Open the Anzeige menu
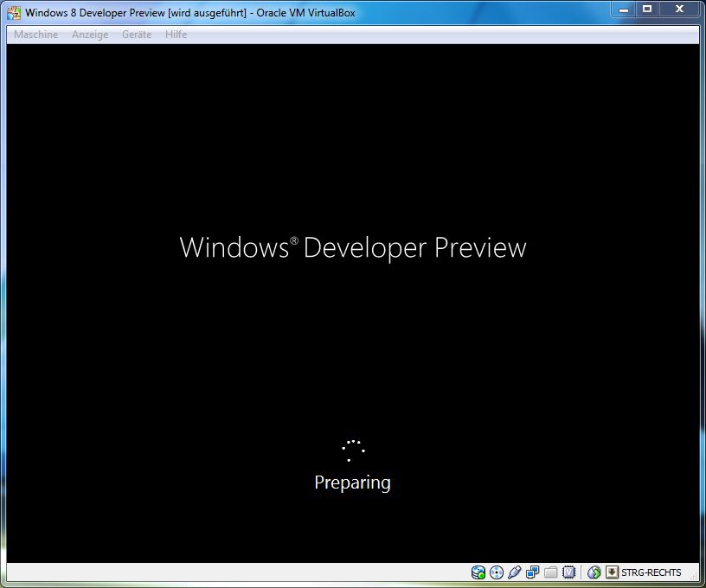 [90, 35]
